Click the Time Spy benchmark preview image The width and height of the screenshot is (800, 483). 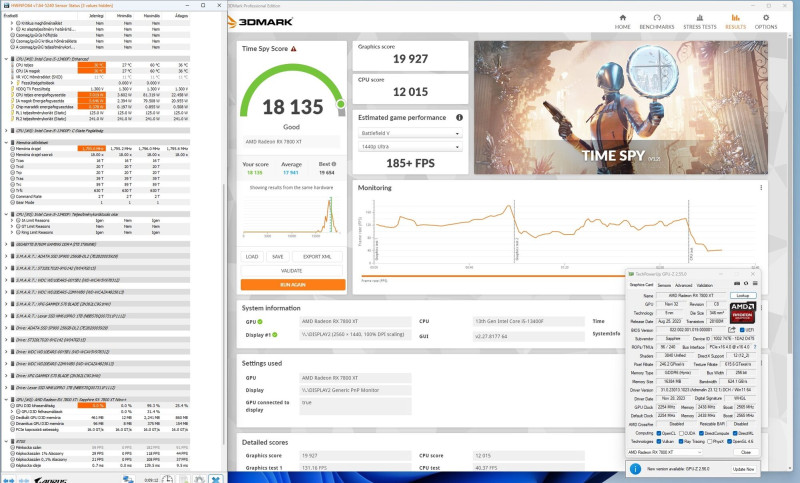coord(620,108)
